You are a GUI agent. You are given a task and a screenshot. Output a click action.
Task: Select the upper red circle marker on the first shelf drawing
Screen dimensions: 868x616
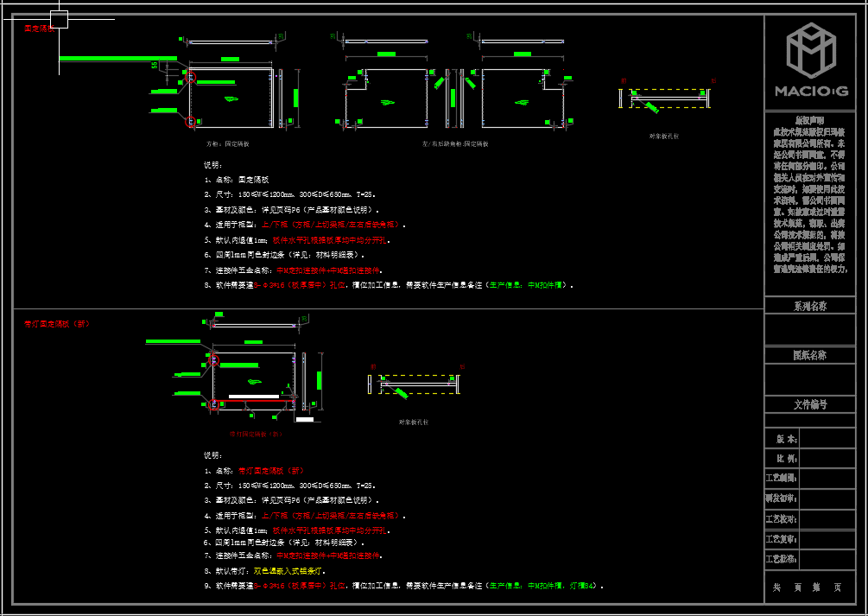tap(191, 78)
